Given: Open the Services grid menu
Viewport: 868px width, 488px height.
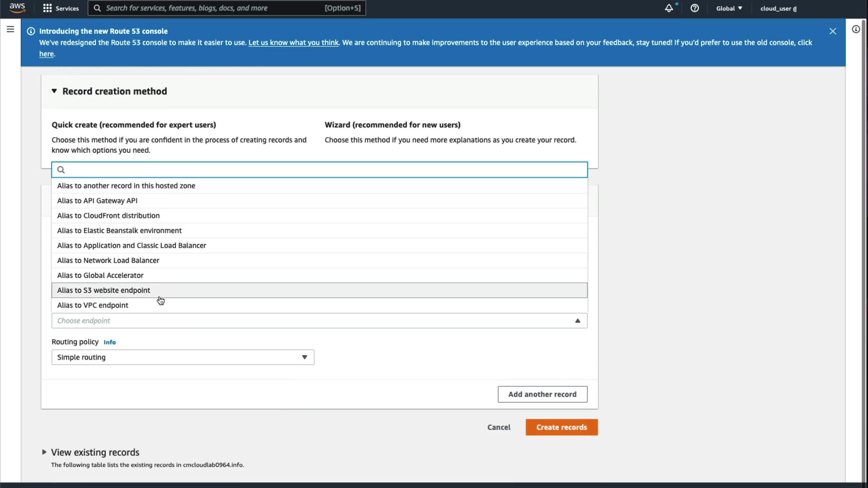Looking at the screenshot, I should (61, 8).
